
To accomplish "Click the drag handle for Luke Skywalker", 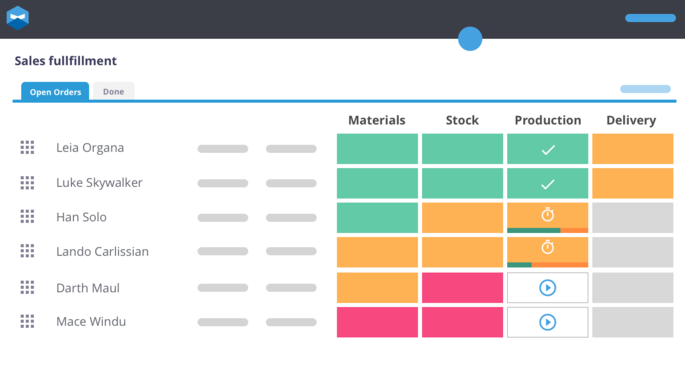I will pyautogui.click(x=27, y=183).
